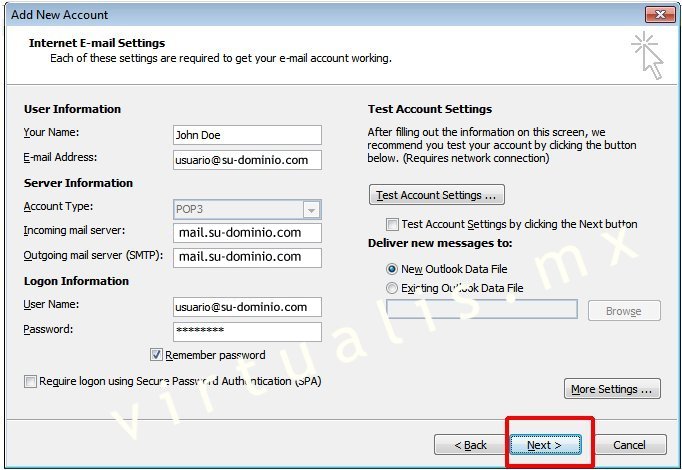
Task: Click the Server Information section label
Action: [x=78, y=183]
